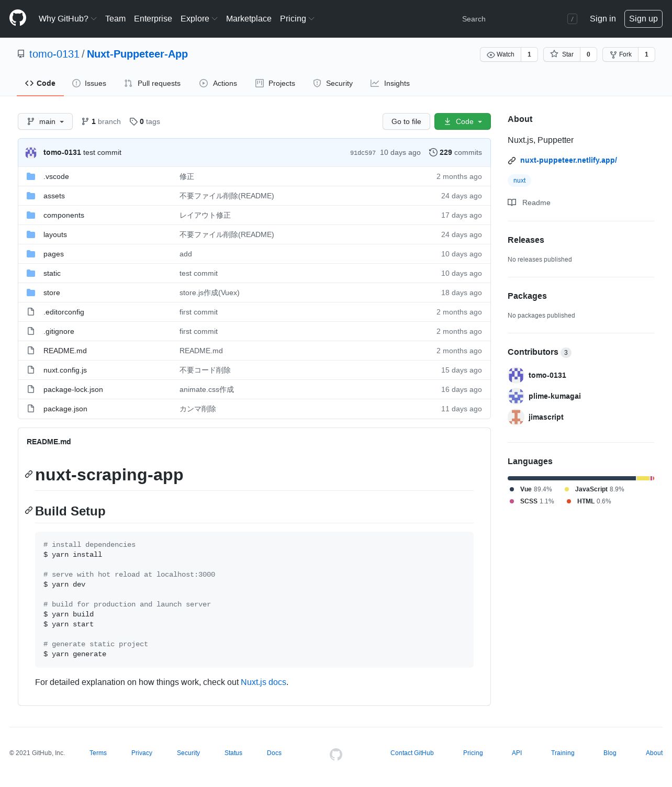Click the JavaScript yellow bar segment
672x787 pixels.
pos(643,478)
